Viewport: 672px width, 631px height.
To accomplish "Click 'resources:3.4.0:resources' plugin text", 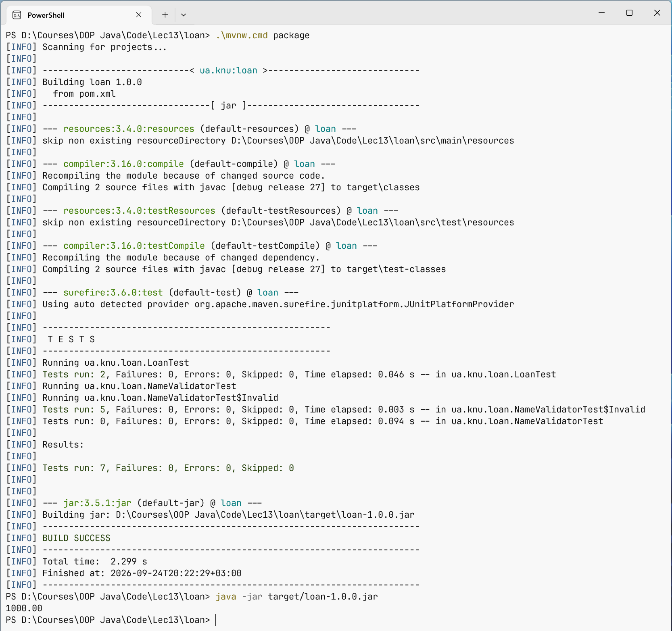I will tap(129, 129).
